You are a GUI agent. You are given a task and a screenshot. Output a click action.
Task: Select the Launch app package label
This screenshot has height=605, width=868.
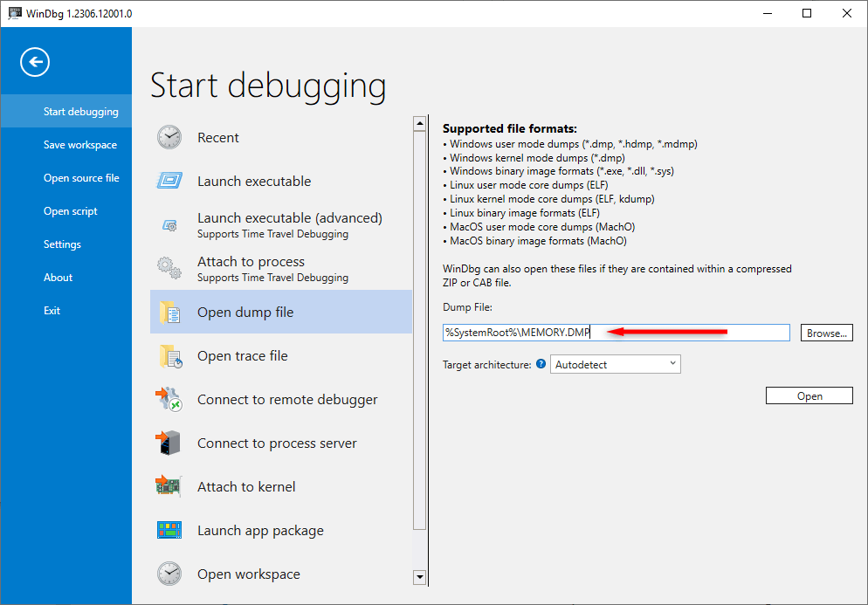pyautogui.click(x=260, y=530)
